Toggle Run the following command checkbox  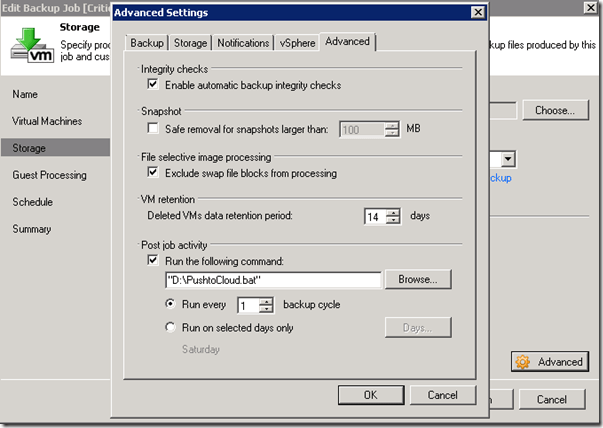(x=153, y=260)
